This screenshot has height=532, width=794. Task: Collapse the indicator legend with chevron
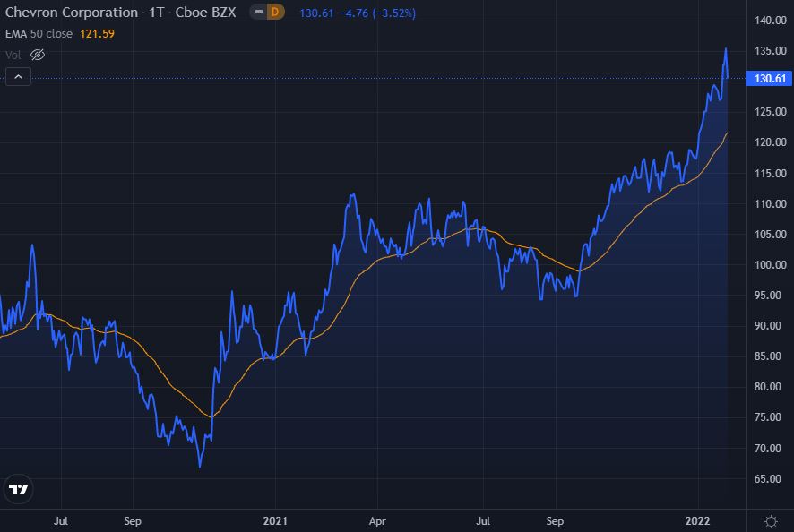pos(18,77)
